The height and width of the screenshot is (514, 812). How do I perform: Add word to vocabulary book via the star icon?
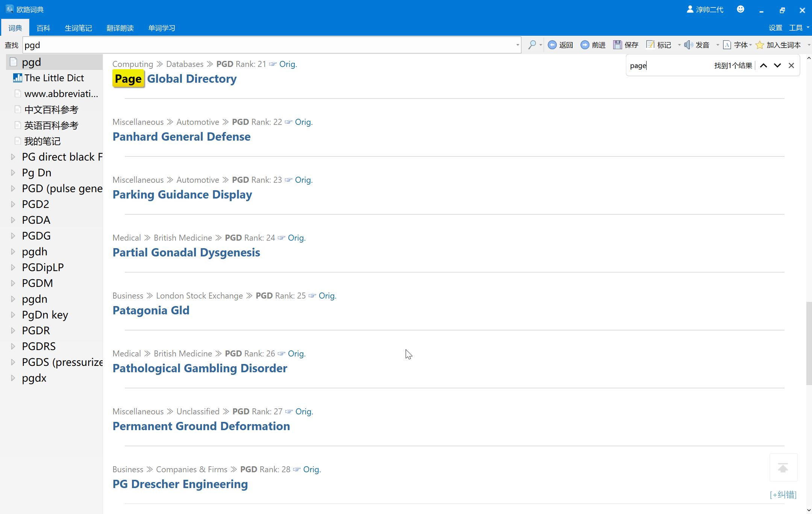760,45
